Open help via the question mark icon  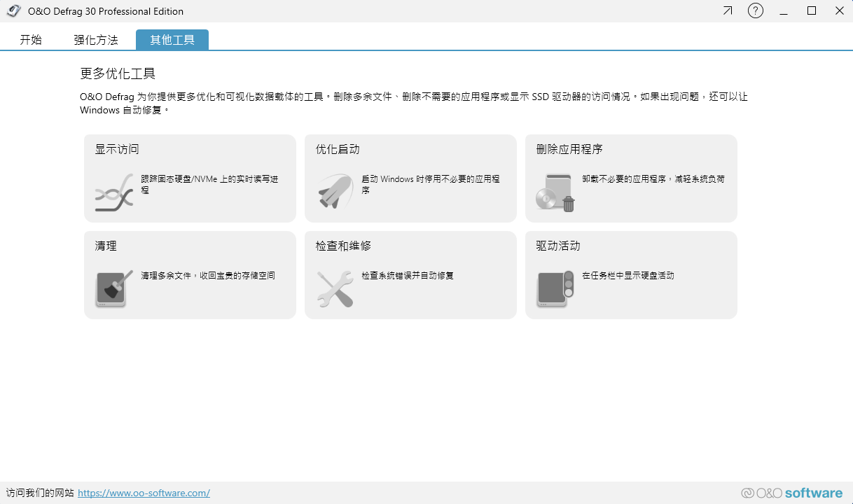755,11
